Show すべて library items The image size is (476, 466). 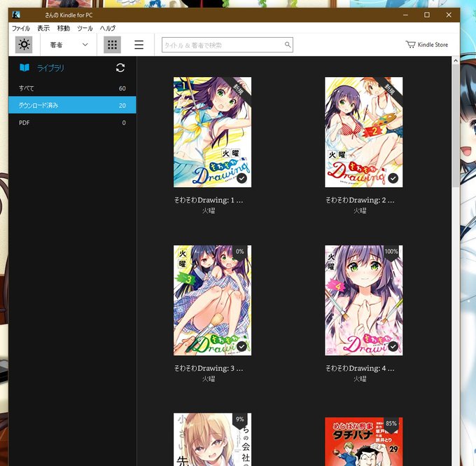click(x=72, y=88)
